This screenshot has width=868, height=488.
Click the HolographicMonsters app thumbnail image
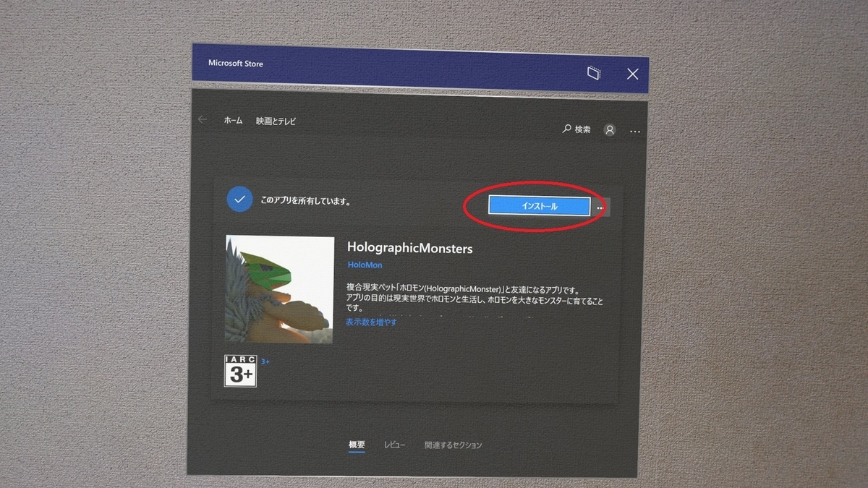(x=279, y=289)
